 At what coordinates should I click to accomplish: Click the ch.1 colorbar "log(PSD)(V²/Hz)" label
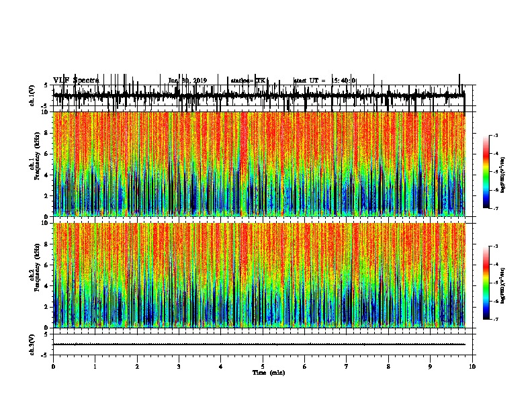click(503, 175)
